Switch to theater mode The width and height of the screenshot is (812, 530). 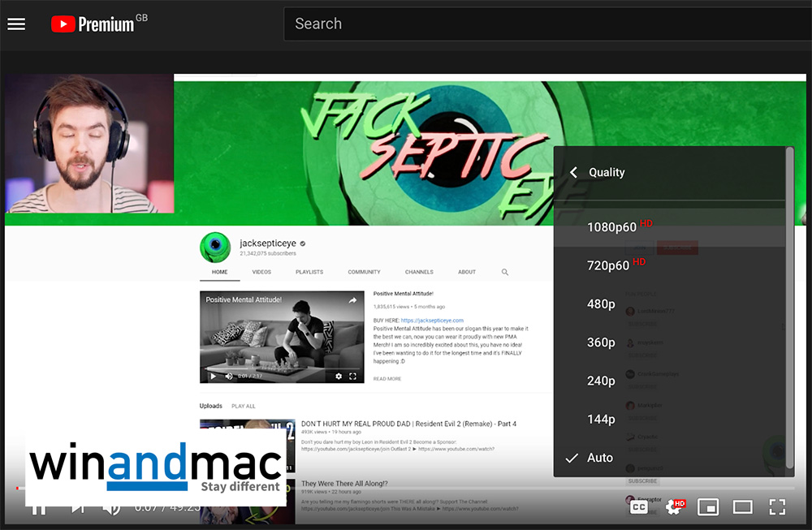pos(742,507)
